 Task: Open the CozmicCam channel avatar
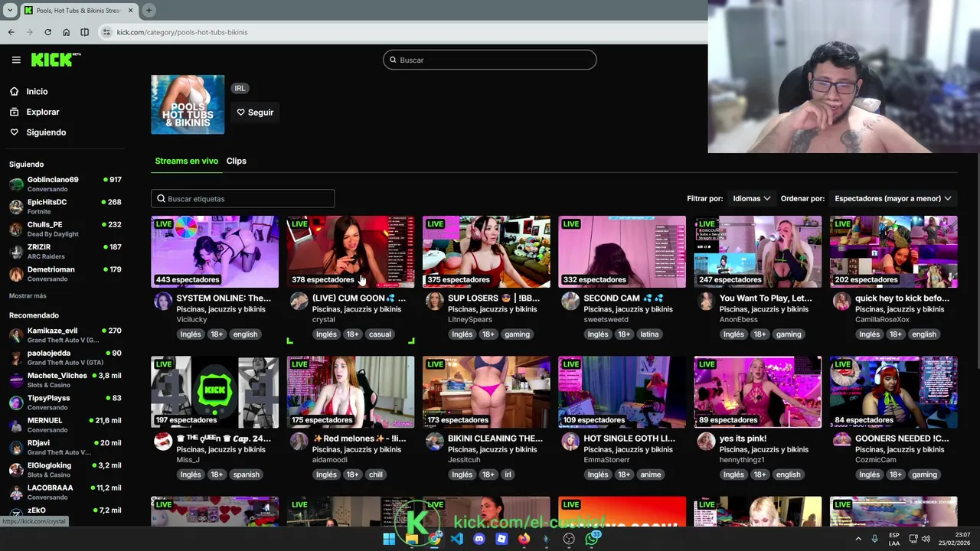[841, 441]
